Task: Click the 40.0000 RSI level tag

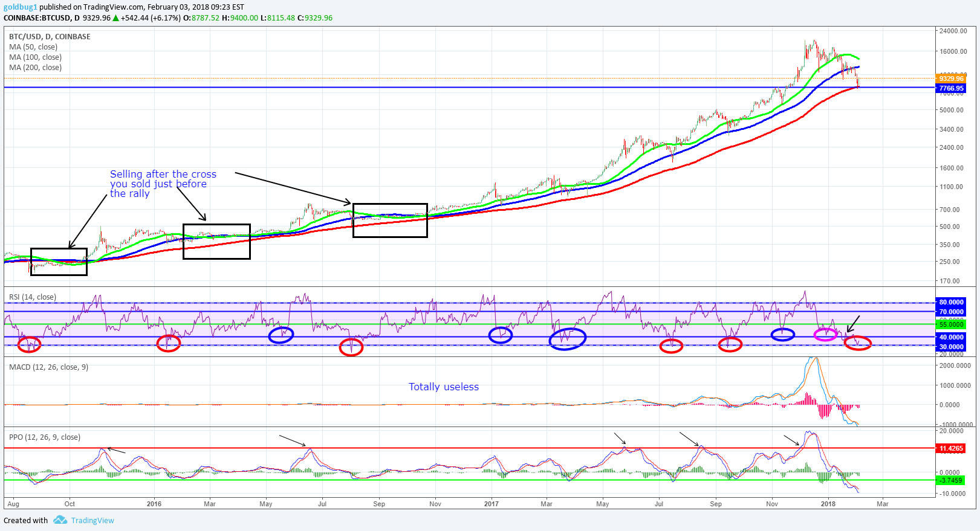Action: (951, 337)
